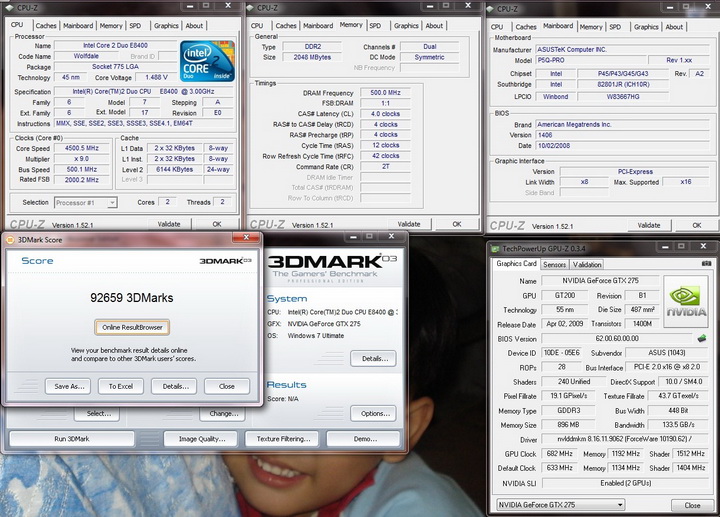Screen dimensions: 720x517
Task: Open Results Options in 3DMark03
Action: (373, 413)
